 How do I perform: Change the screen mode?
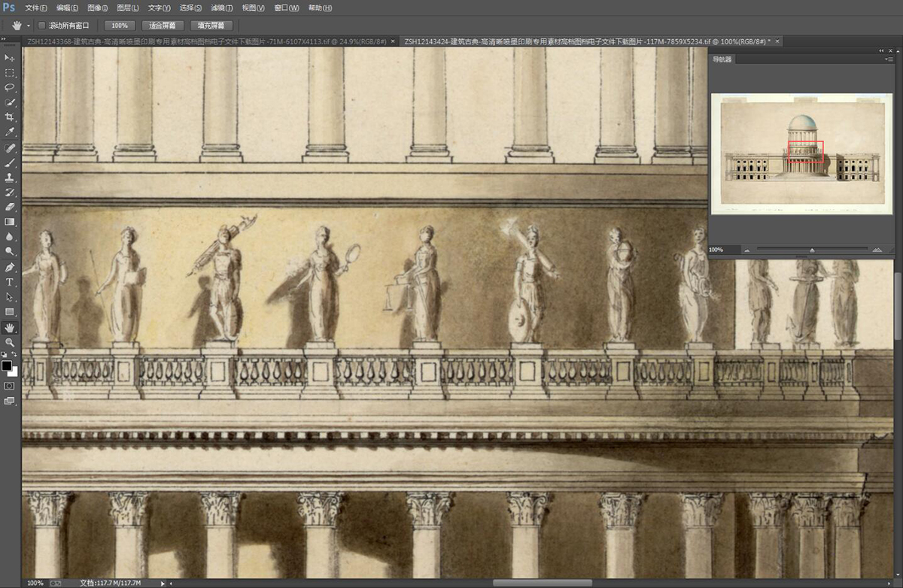point(10,402)
